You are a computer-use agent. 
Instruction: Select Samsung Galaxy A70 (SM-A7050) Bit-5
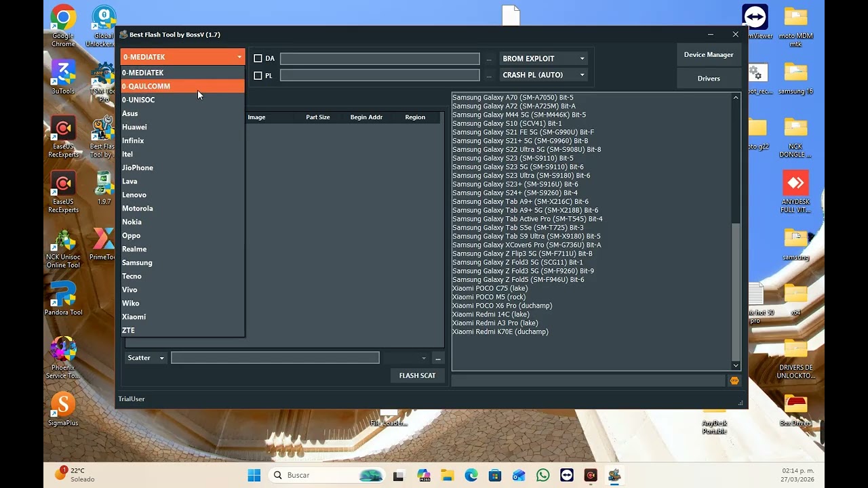(x=513, y=98)
